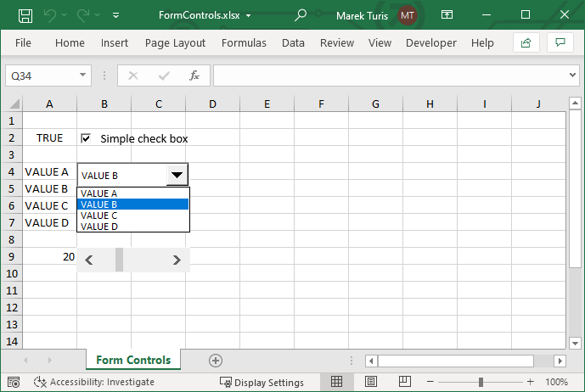Viewport: 585px width, 392px height.
Task: Open Display Settings in status bar
Action: pyautogui.click(x=261, y=382)
